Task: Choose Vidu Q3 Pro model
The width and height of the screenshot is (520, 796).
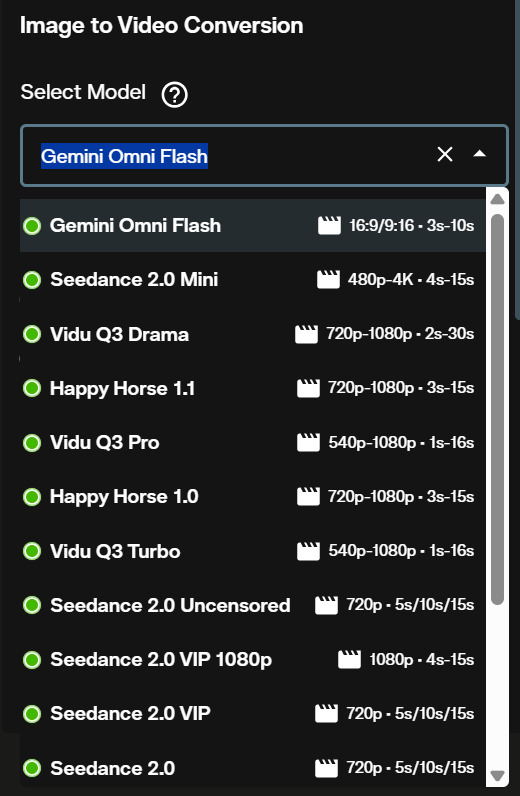Action: click(252, 442)
